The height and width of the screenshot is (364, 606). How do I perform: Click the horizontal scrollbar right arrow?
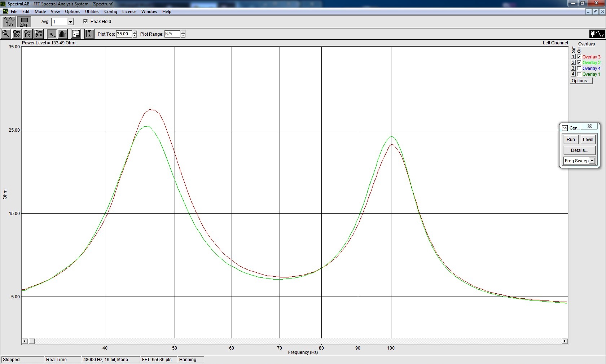coord(565,341)
